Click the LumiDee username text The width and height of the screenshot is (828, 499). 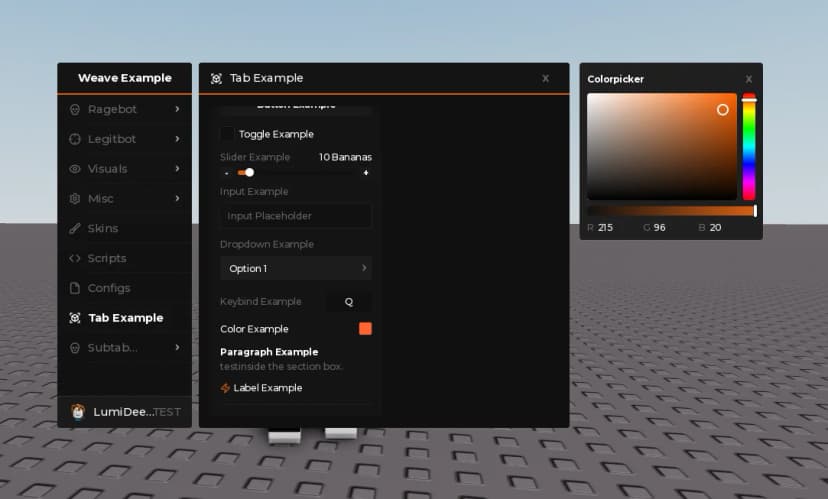click(124, 412)
